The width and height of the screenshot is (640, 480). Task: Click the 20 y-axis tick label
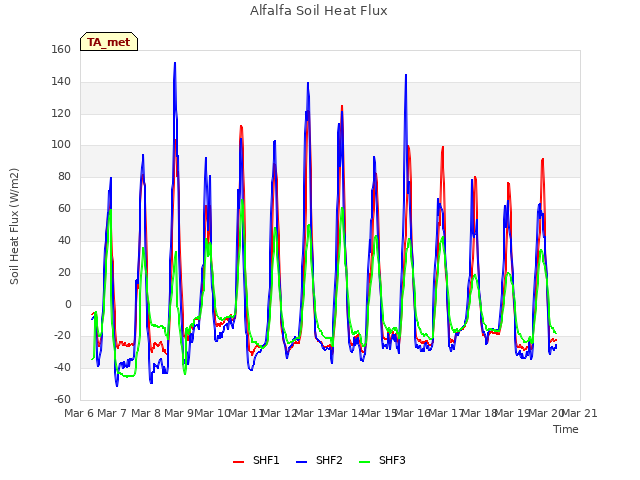pos(64,272)
